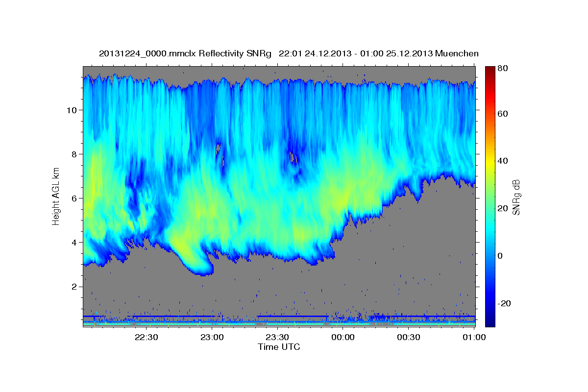Viewport: 588px width, 392px height.
Task: Click the height axis label 6
Action: point(74,198)
